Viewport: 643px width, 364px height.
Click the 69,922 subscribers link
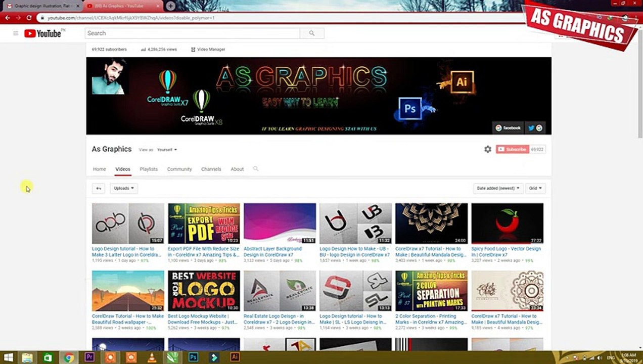click(x=109, y=50)
